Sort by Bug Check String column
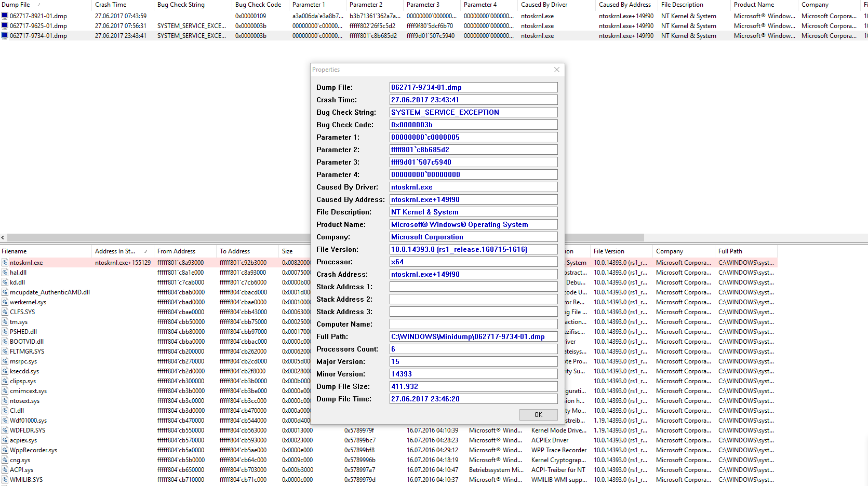The width and height of the screenshot is (868, 486). click(193, 5)
